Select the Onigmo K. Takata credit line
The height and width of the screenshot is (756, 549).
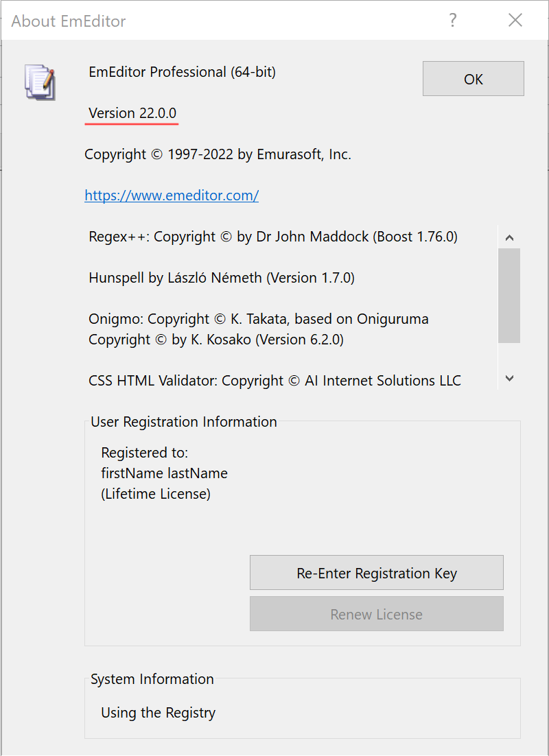[259, 319]
